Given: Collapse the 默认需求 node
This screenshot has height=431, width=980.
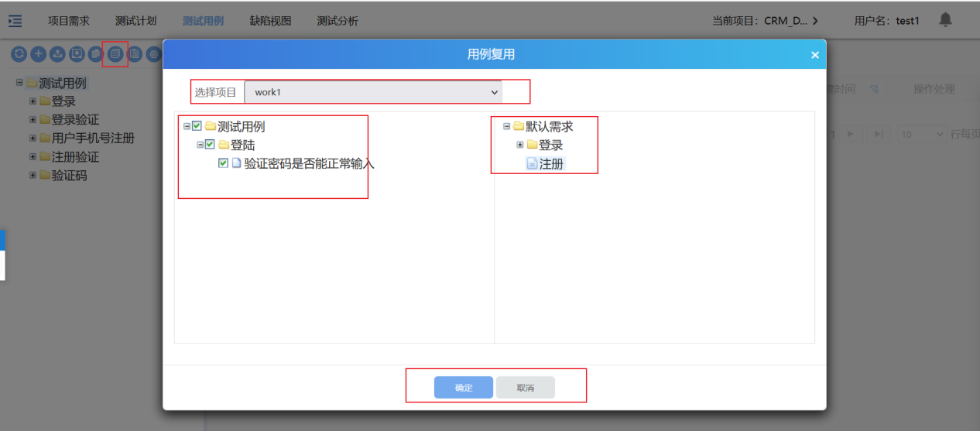Looking at the screenshot, I should [507, 126].
